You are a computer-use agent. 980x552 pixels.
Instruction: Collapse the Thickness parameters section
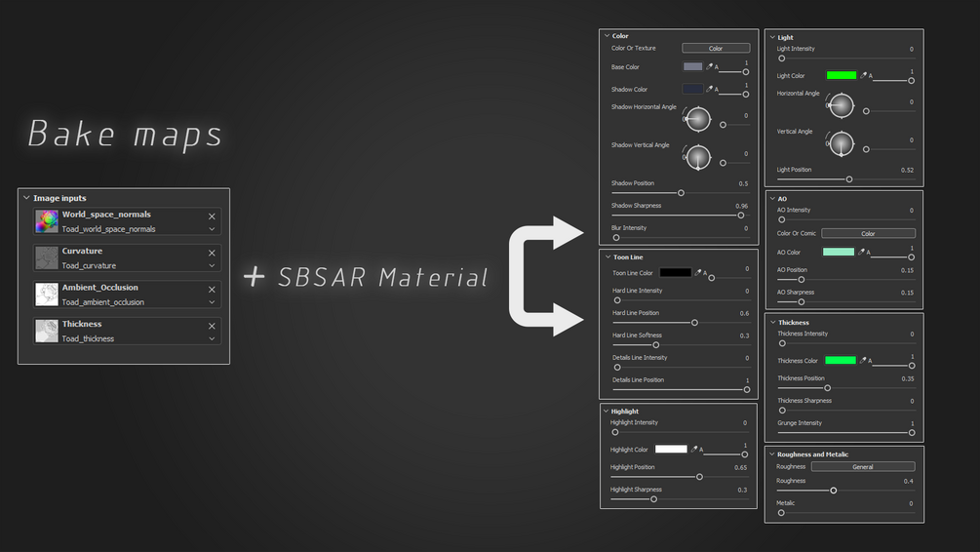773,322
